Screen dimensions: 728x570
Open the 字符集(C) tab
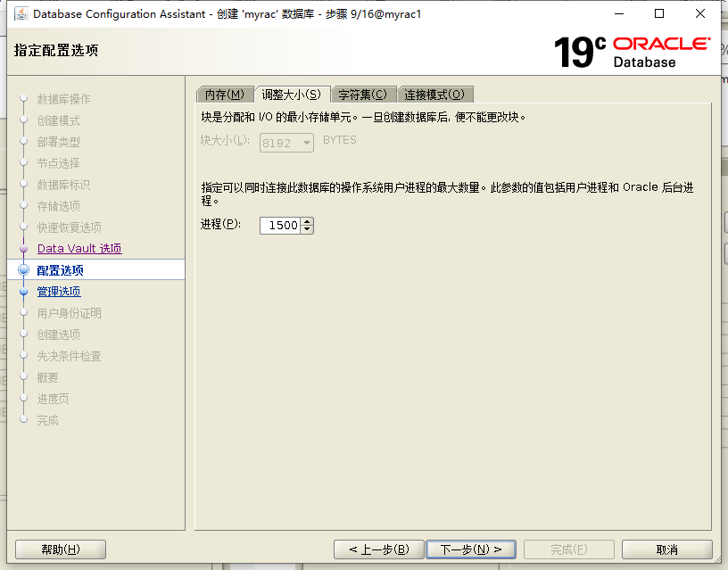coord(362,95)
